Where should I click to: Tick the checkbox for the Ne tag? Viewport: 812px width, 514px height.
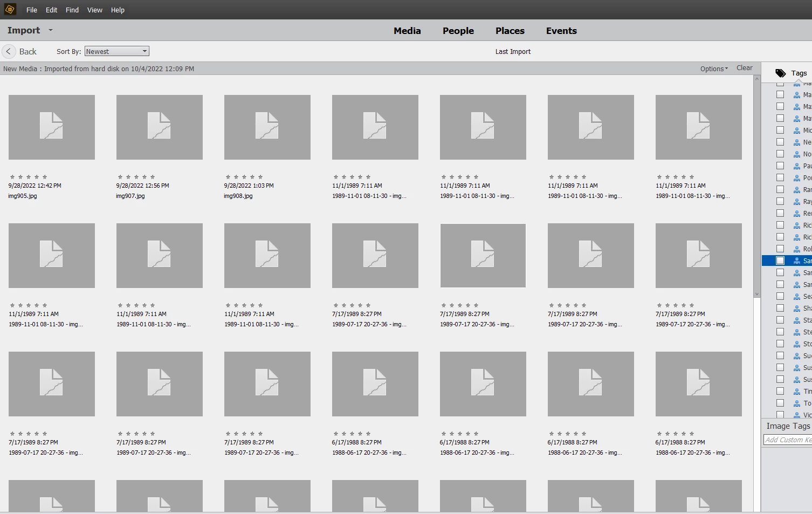[x=780, y=142]
